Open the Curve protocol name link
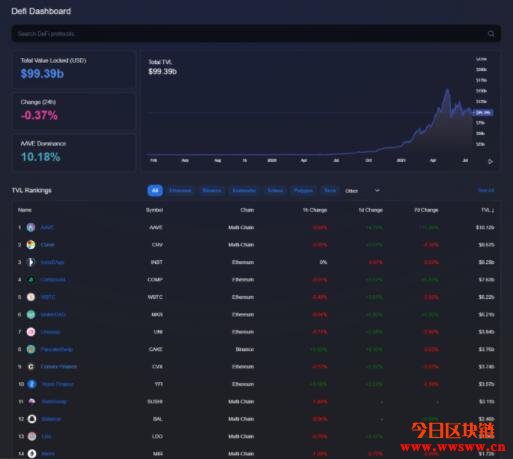Screen dimensions: 513x459 pos(47,245)
